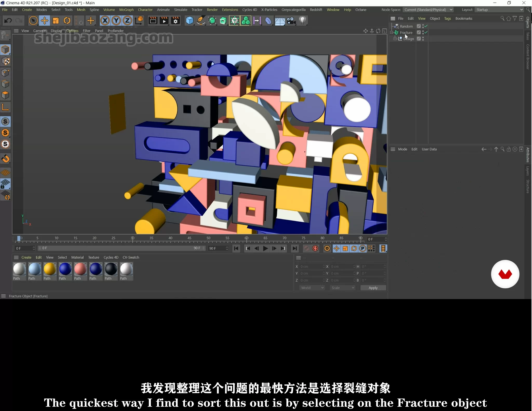Enable autokeying record button
This screenshot has width=532, height=411.
tap(315, 249)
